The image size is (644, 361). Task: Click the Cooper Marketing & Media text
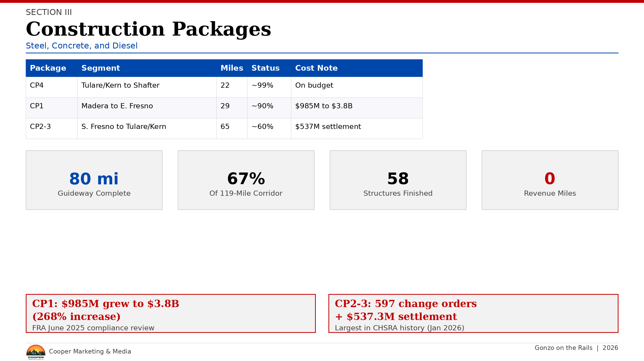click(90, 351)
